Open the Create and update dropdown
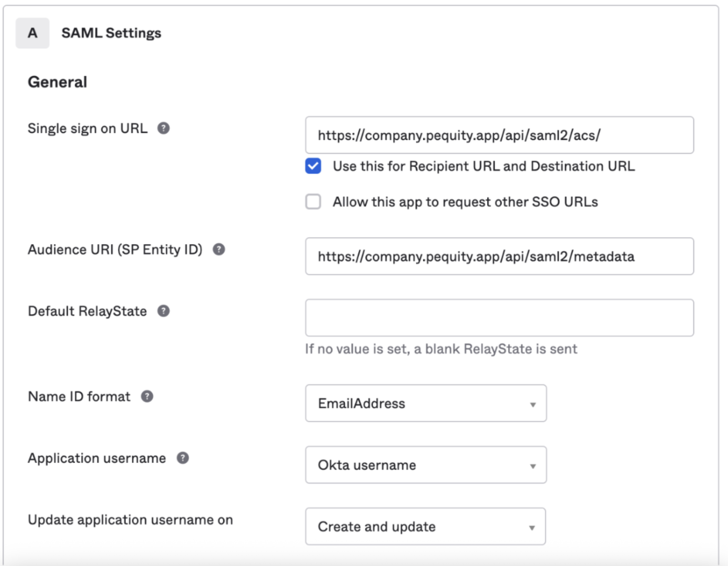Screen dimensions: 728x566 point(425,527)
